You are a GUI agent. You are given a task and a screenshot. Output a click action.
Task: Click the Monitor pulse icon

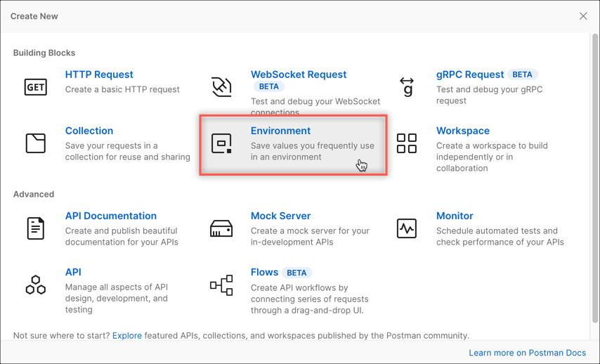click(407, 228)
